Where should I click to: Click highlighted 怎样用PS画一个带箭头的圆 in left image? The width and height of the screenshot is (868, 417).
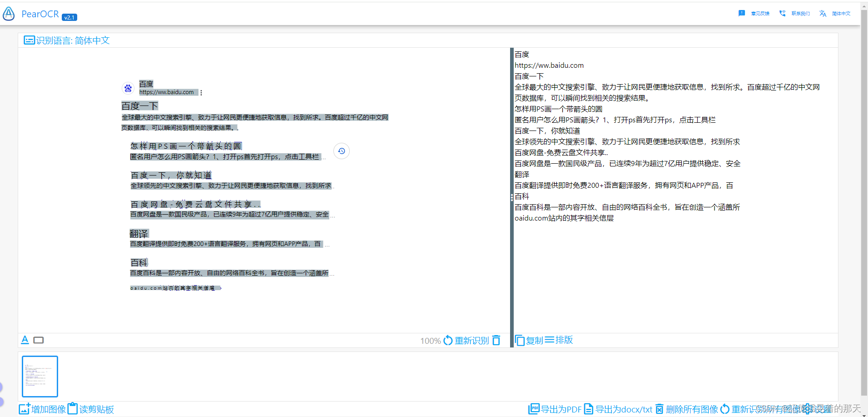click(x=186, y=146)
